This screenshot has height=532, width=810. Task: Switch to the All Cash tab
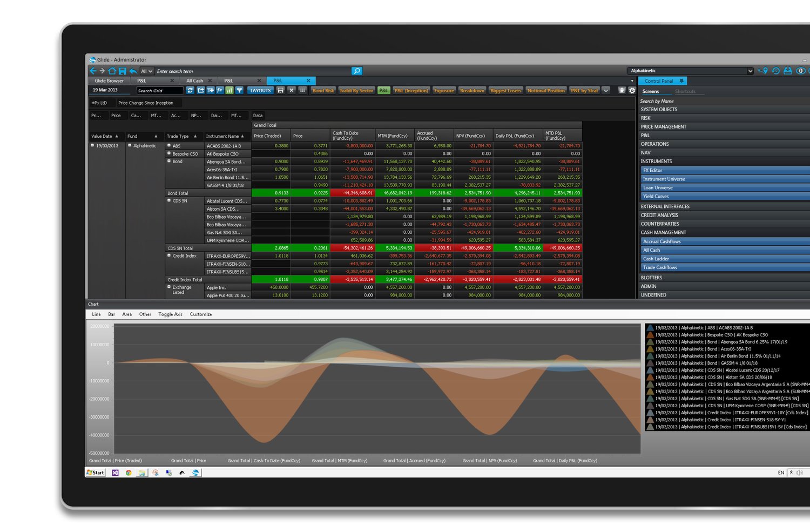coord(195,81)
